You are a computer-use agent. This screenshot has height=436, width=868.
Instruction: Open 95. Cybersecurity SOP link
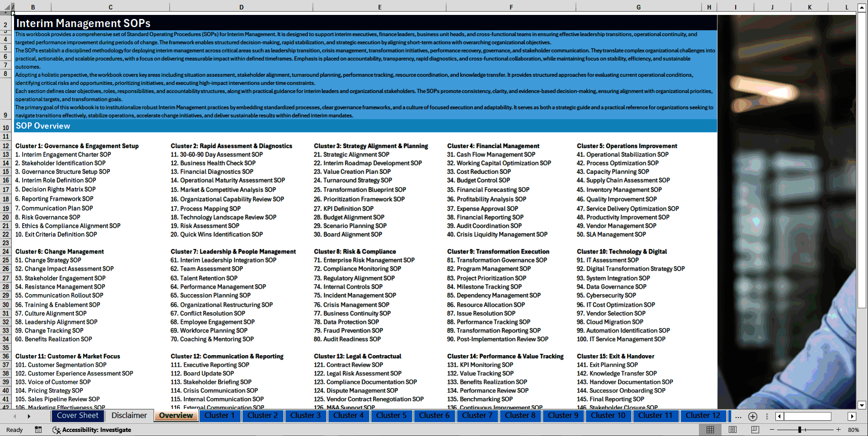point(606,295)
